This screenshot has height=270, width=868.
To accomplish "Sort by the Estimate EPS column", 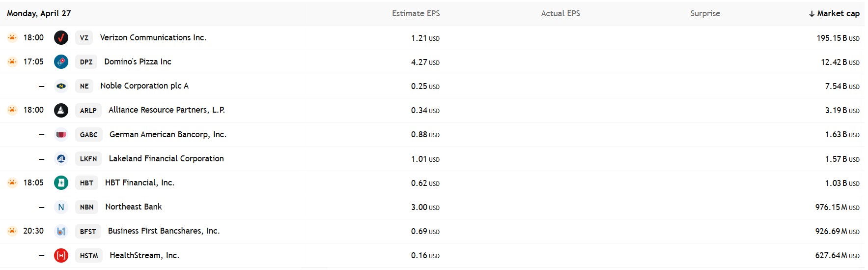I will coord(416,14).
